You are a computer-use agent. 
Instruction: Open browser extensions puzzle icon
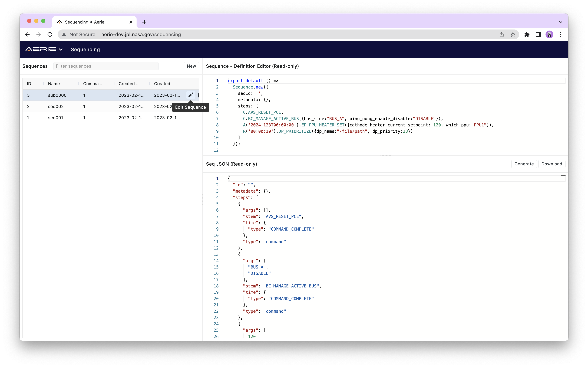[527, 34]
